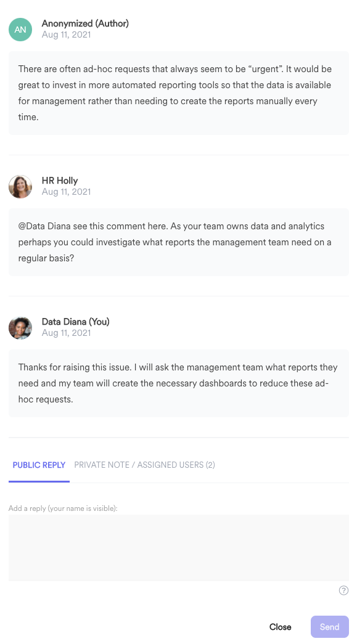Image resolution: width=357 pixels, height=644 pixels.
Task: Click Data Diana's reply about dashboards
Action: (x=179, y=383)
